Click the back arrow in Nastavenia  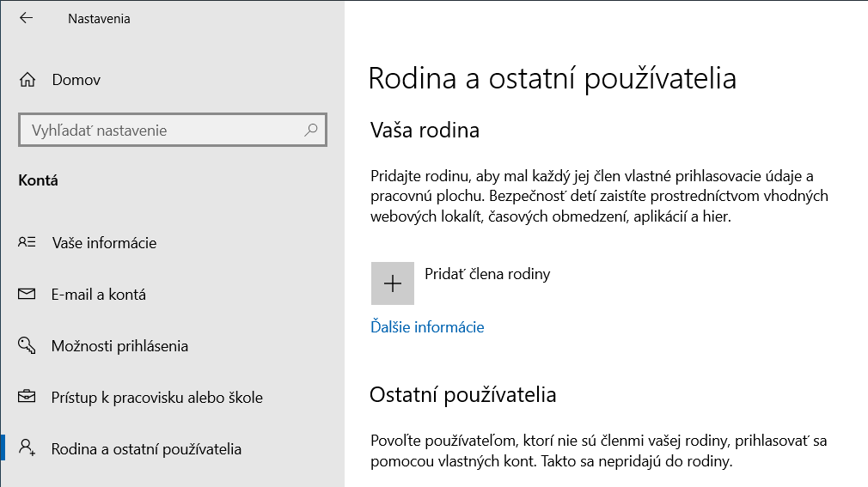[x=26, y=18]
